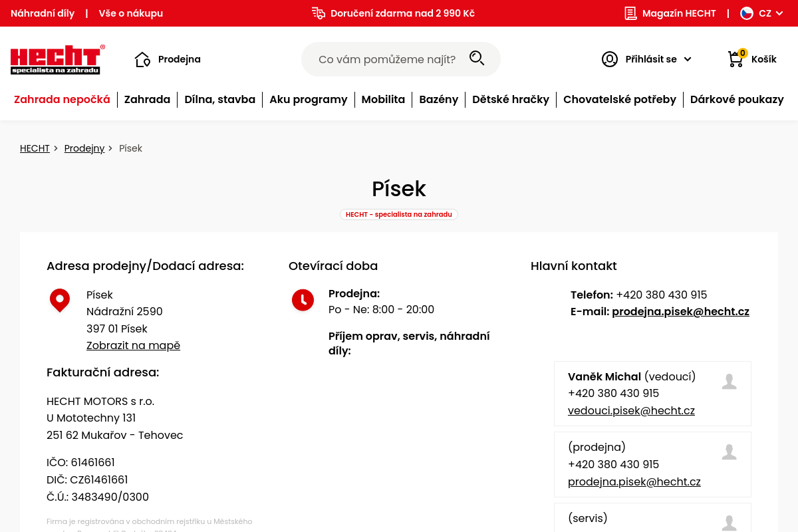Click the Czech flag icon

click(x=747, y=13)
